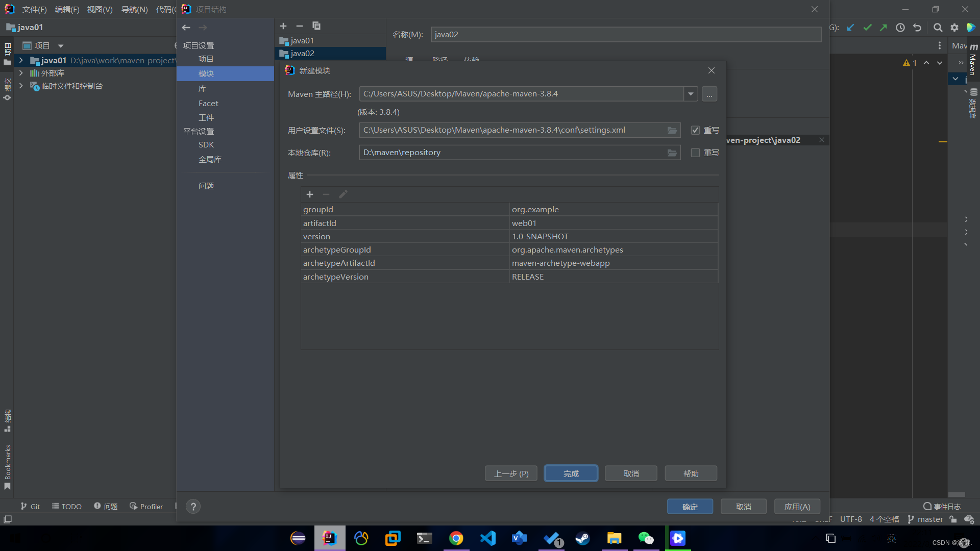Expand the java01 project tree node
The image size is (980, 551).
pyautogui.click(x=21, y=60)
